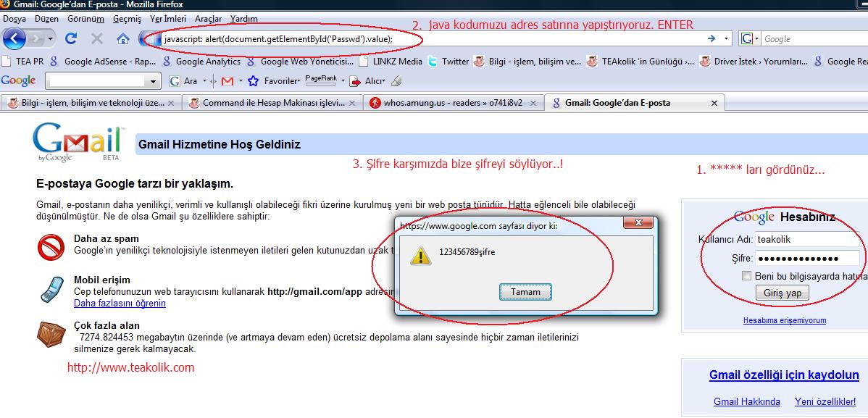Open the TEA PR bookmark

[x=23, y=62]
